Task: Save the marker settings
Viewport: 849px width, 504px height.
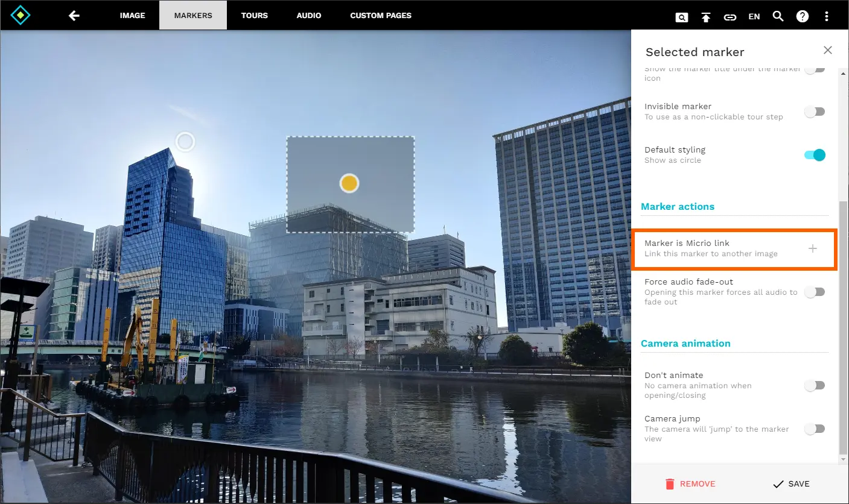Action: coord(792,484)
